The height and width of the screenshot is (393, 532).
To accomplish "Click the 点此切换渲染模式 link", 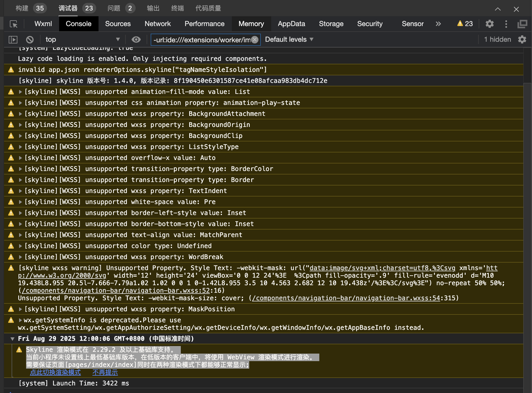I will pos(55,372).
